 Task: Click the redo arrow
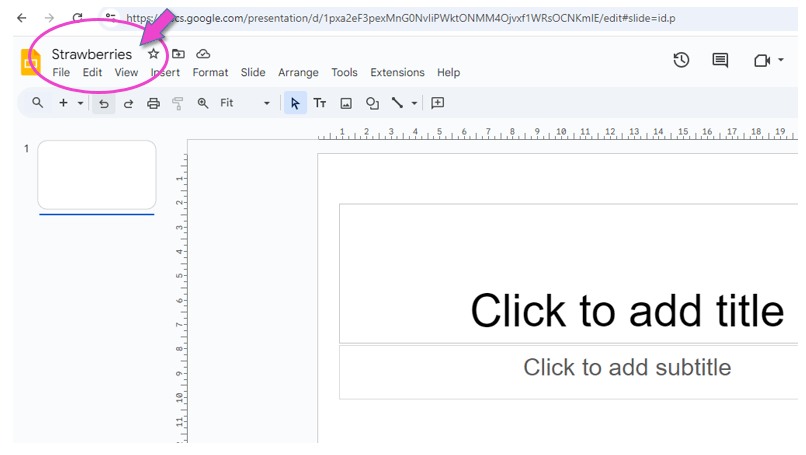click(x=128, y=103)
